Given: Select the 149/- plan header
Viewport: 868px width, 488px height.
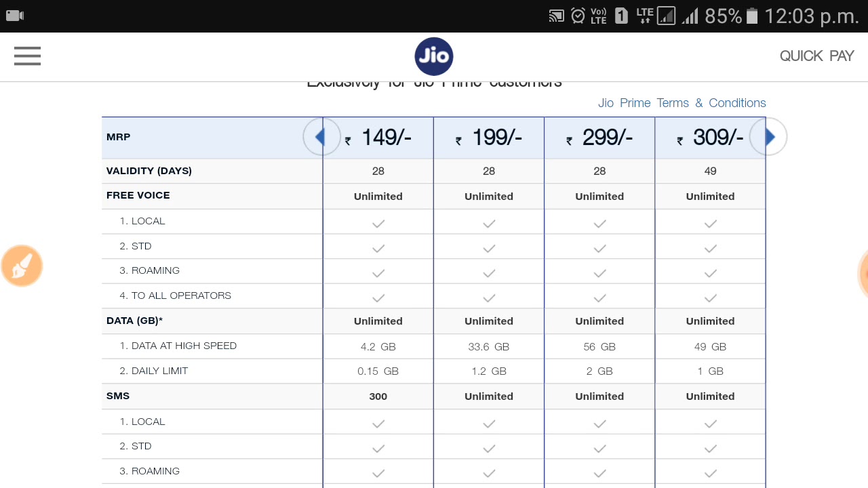Looking at the screenshot, I should pyautogui.click(x=378, y=138).
